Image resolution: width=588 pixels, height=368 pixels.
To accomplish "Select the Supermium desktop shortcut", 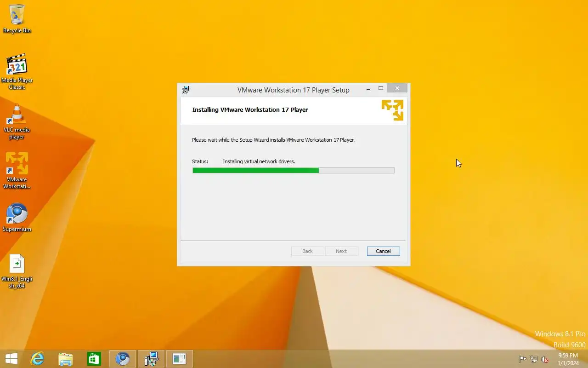I will click(17, 218).
